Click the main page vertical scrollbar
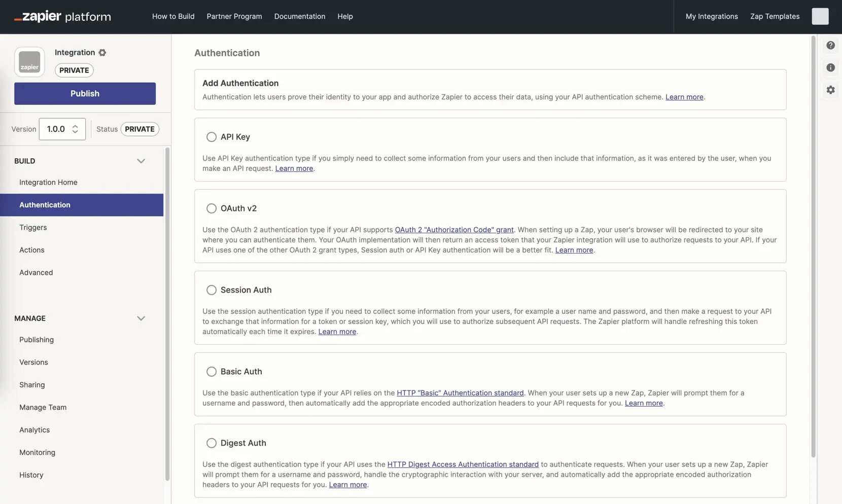The height and width of the screenshot is (504, 842). 814,246
